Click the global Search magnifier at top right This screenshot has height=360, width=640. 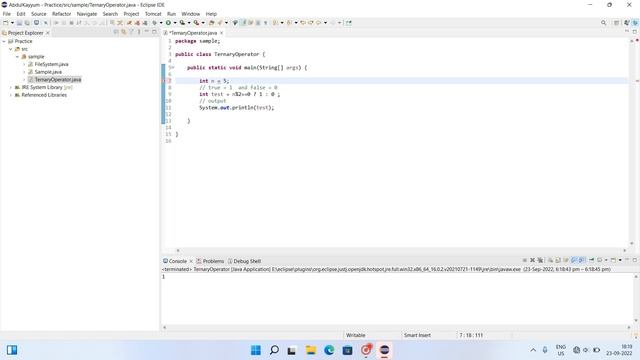pyautogui.click(x=603, y=23)
